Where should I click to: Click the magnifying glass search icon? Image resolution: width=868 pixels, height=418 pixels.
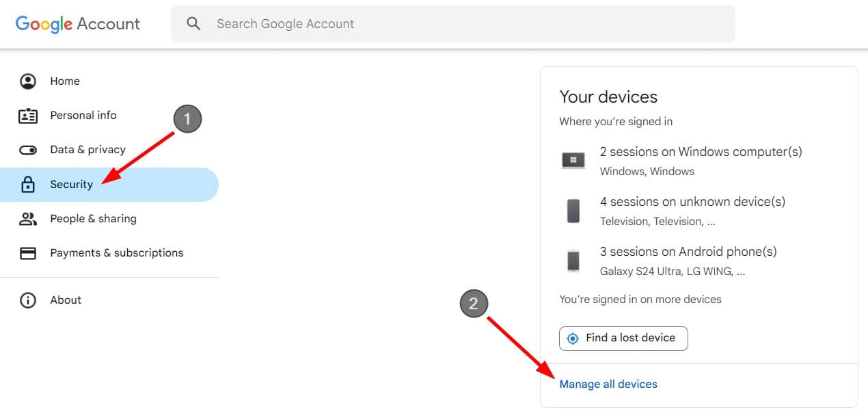194,24
